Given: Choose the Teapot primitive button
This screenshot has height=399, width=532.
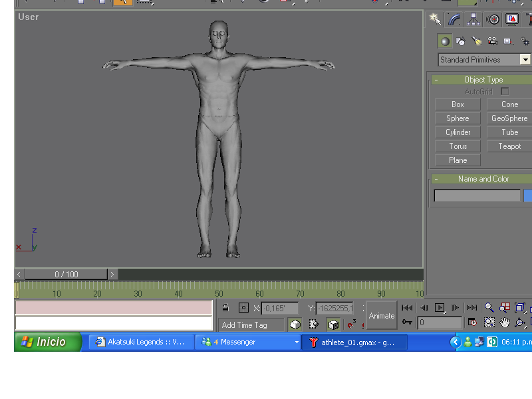Looking at the screenshot, I should point(509,146).
